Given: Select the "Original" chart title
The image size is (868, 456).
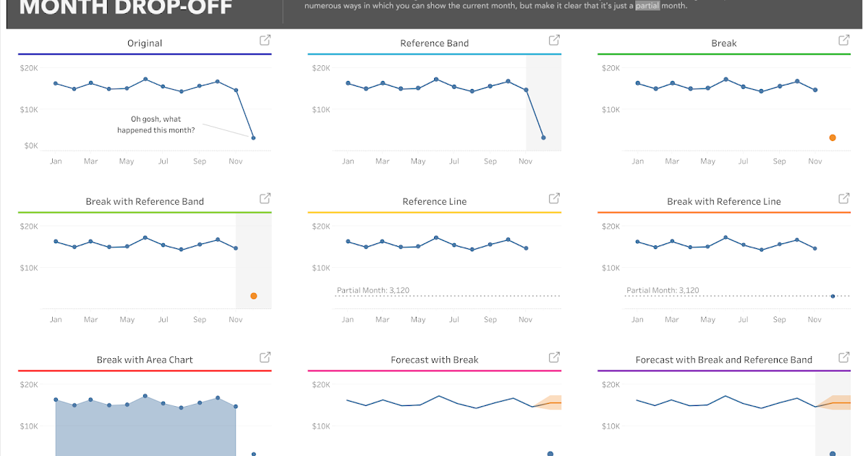Looking at the screenshot, I should pos(145,43).
